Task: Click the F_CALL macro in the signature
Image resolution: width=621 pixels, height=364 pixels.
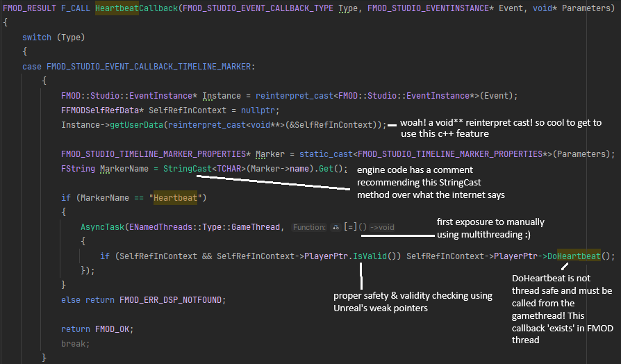Action: tap(76, 8)
